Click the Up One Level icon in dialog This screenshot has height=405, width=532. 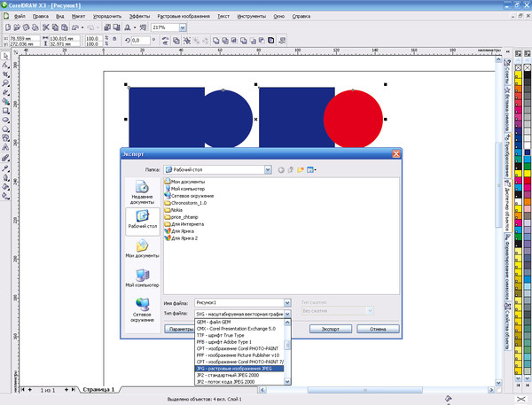(291, 169)
